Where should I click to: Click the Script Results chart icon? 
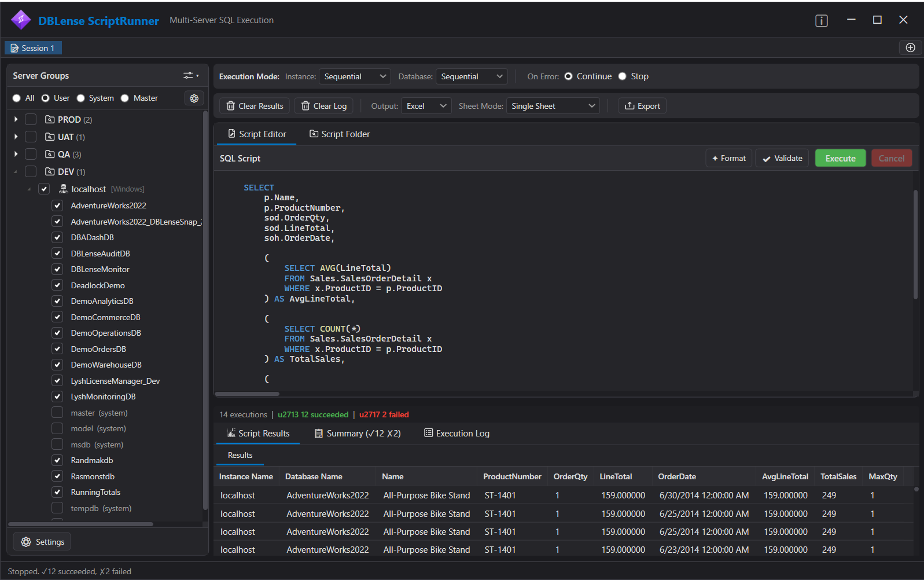coord(231,433)
